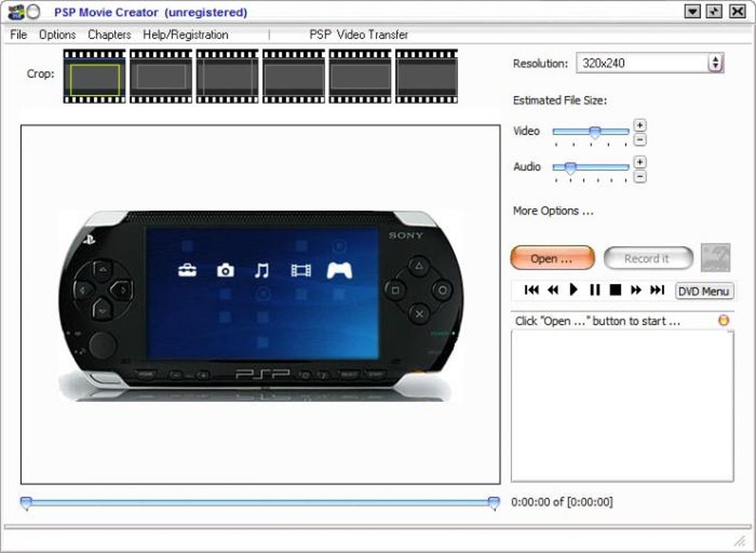Increase audio quality with the plus button
756x553 pixels.
tap(640, 162)
